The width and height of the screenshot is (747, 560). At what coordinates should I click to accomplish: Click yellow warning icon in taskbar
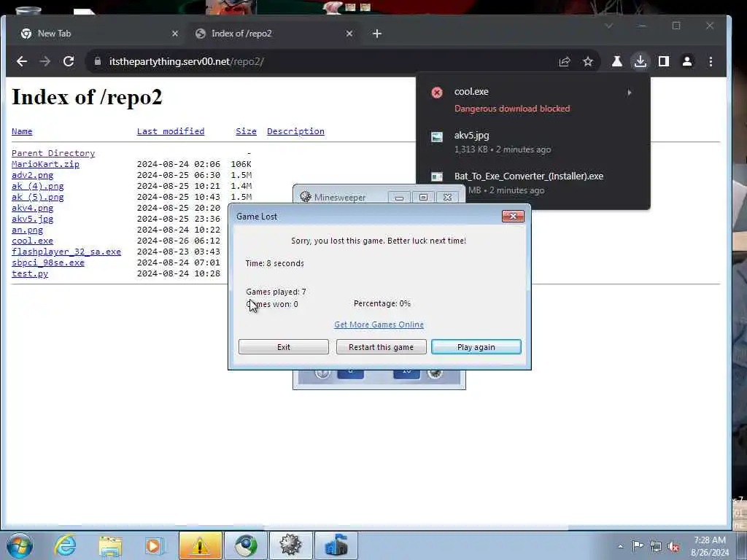coord(200,545)
